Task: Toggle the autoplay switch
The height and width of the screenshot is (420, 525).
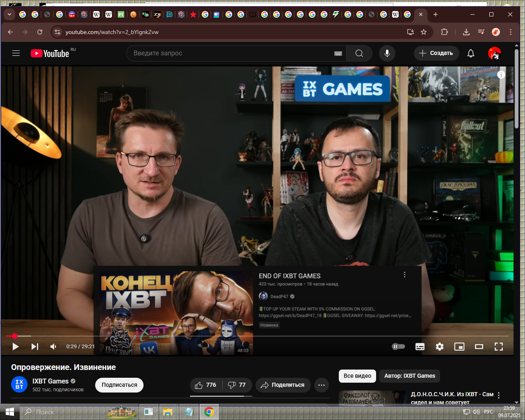Action: coord(398,347)
